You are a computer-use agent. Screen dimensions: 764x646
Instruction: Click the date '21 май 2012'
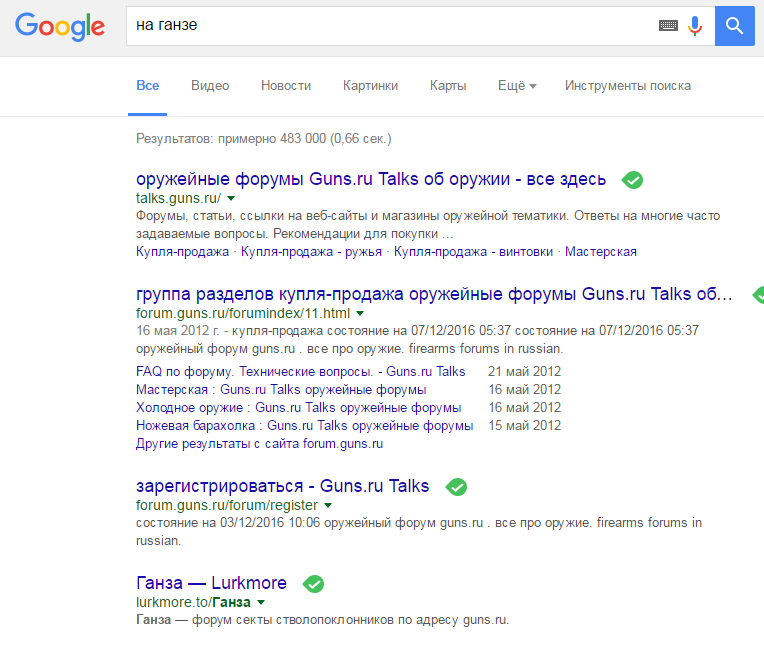[x=525, y=372]
